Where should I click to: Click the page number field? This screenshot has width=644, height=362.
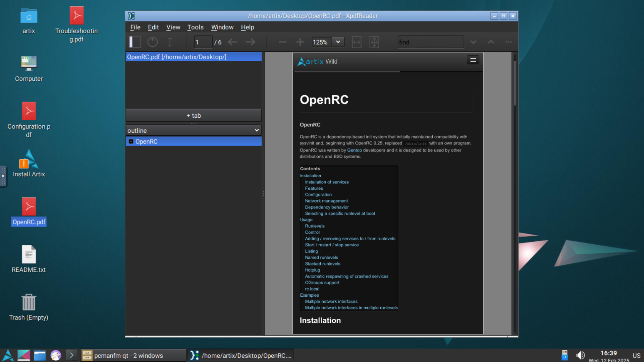tap(203, 42)
